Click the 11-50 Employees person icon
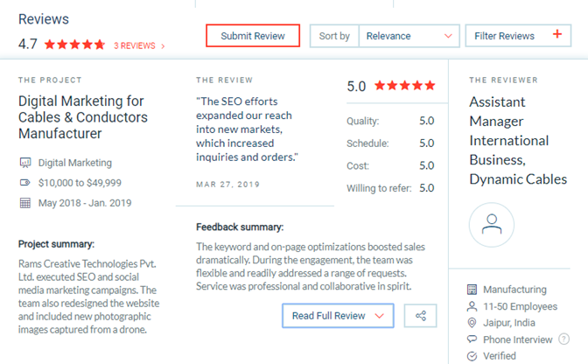Viewport: 588px width, 364px height. tap(472, 306)
